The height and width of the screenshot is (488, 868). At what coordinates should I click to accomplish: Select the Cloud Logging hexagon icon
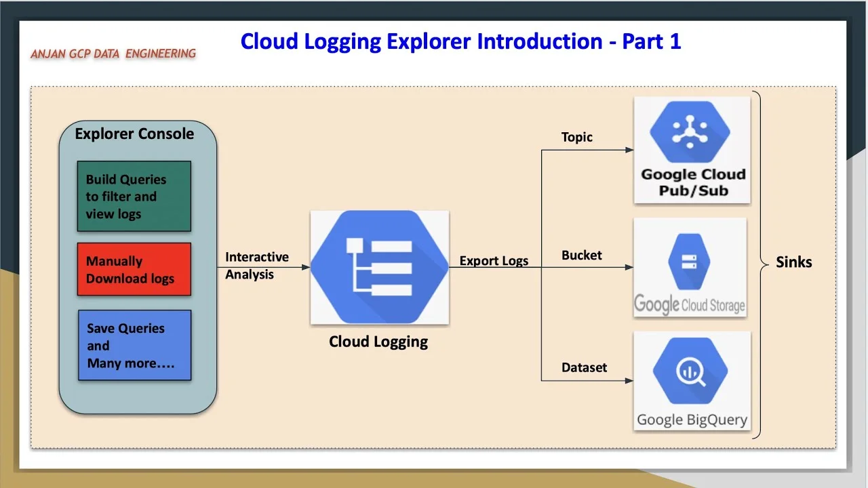379,266
